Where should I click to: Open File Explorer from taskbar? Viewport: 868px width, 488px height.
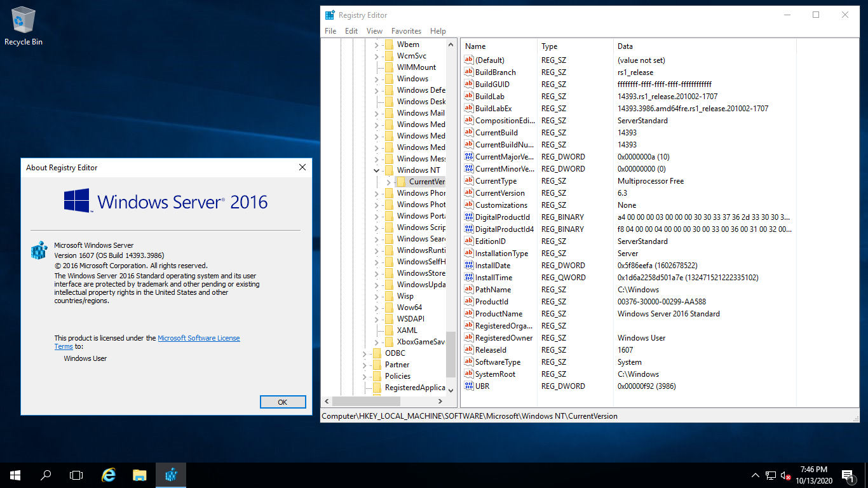(x=140, y=475)
